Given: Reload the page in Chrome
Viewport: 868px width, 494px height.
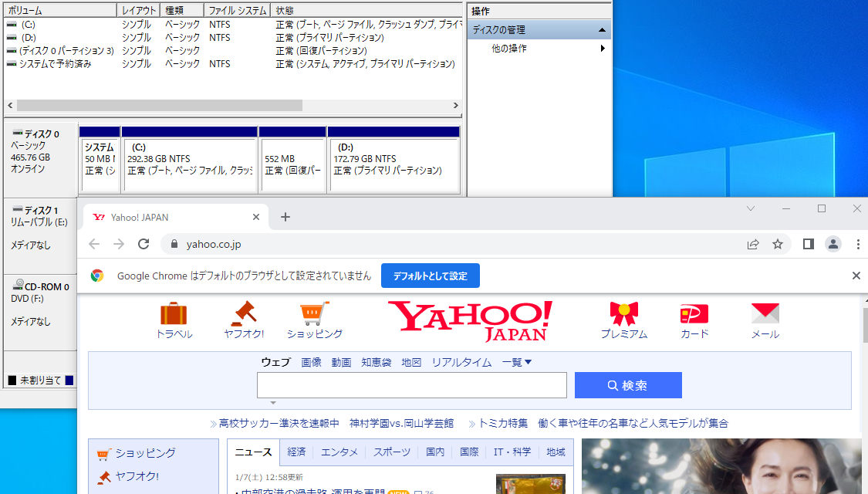Looking at the screenshot, I should [x=144, y=244].
